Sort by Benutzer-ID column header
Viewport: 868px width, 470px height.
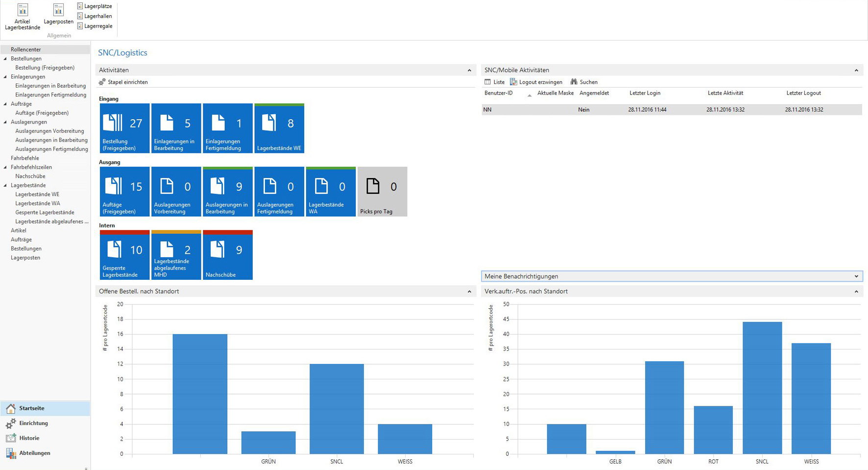coord(499,93)
